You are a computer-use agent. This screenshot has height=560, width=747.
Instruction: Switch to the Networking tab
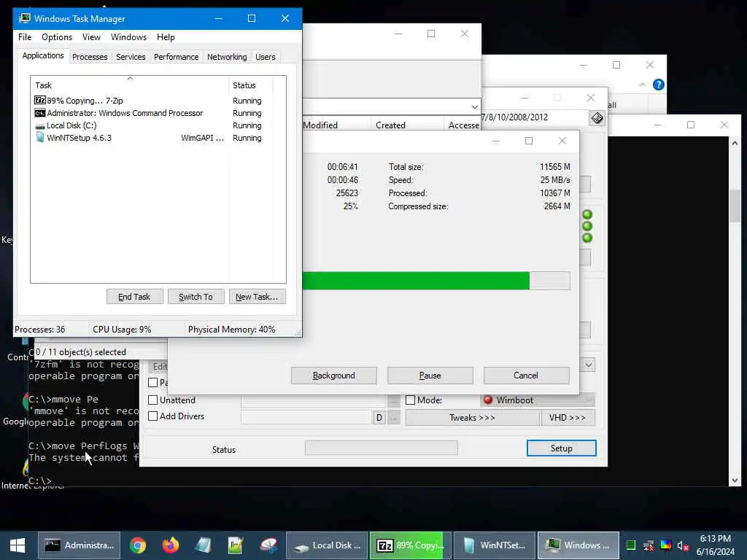point(227,57)
